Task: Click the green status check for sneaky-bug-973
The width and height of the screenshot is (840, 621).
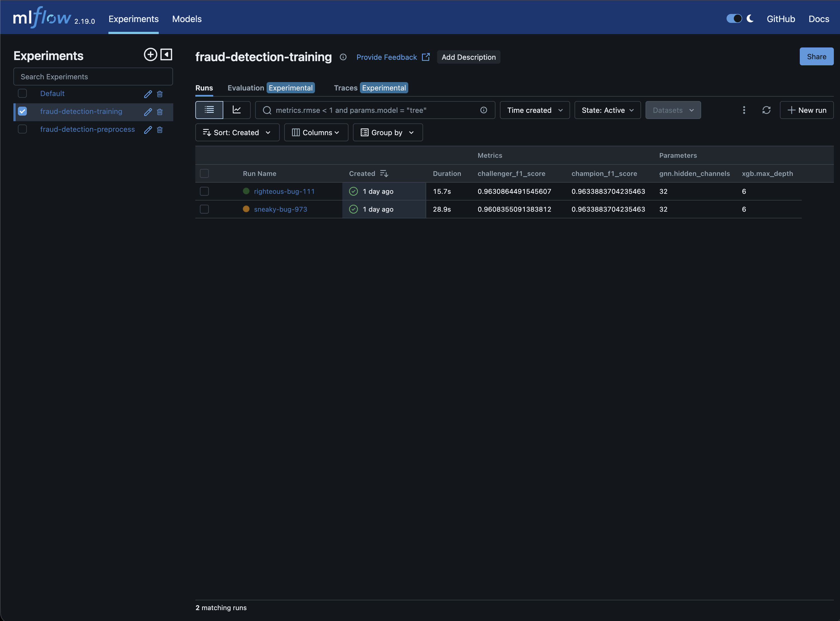Action: click(x=353, y=209)
